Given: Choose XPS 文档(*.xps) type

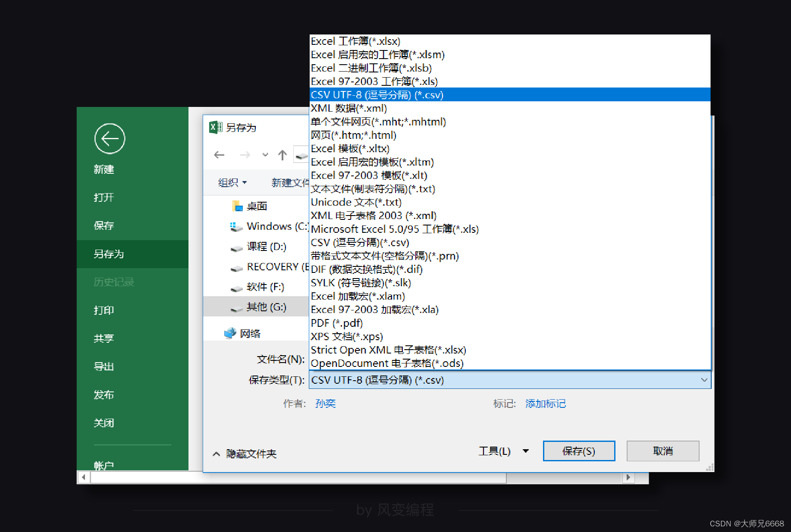Looking at the screenshot, I should point(510,336).
